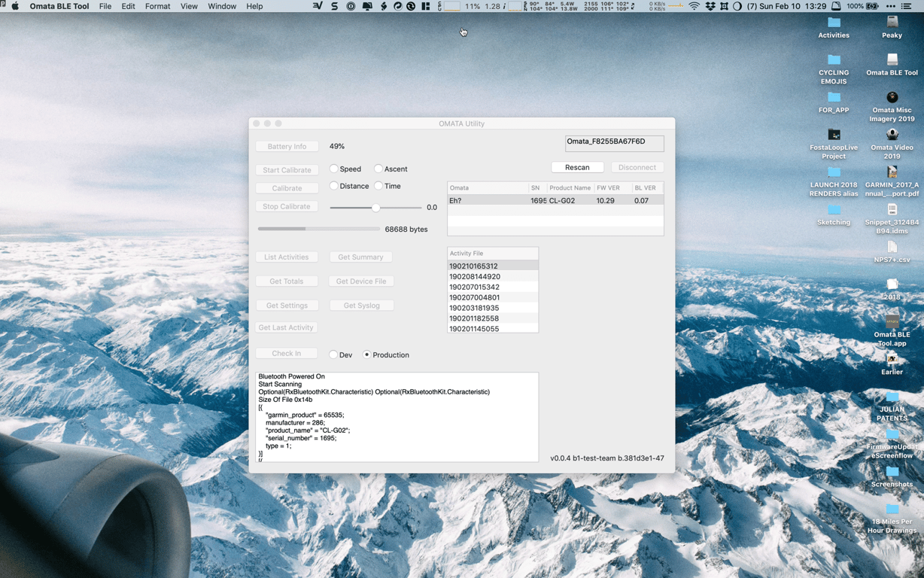This screenshot has width=924, height=578.
Task: Click the List Activities button
Action: tap(287, 257)
